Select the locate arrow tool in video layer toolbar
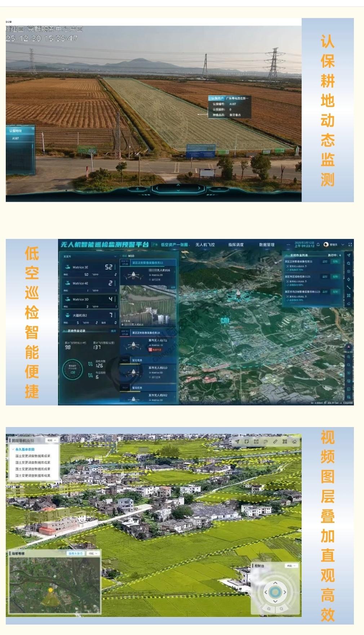Viewport: 364px width, 635px height. click(237, 441)
